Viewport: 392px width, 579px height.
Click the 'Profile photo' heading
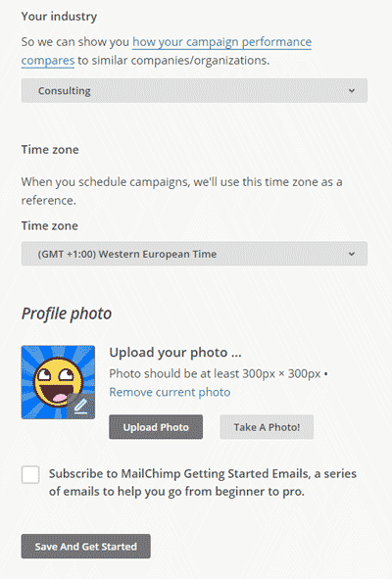[67, 314]
